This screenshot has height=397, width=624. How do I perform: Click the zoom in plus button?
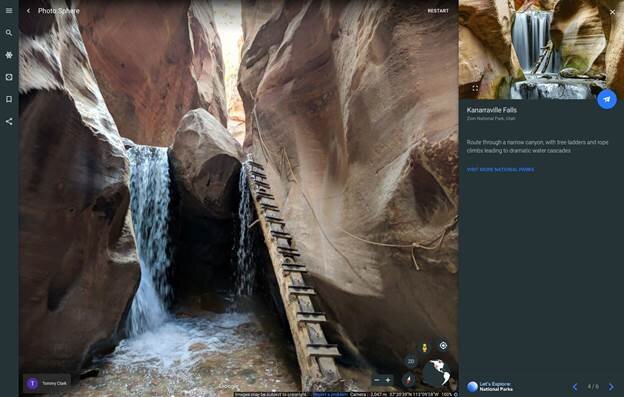point(388,380)
